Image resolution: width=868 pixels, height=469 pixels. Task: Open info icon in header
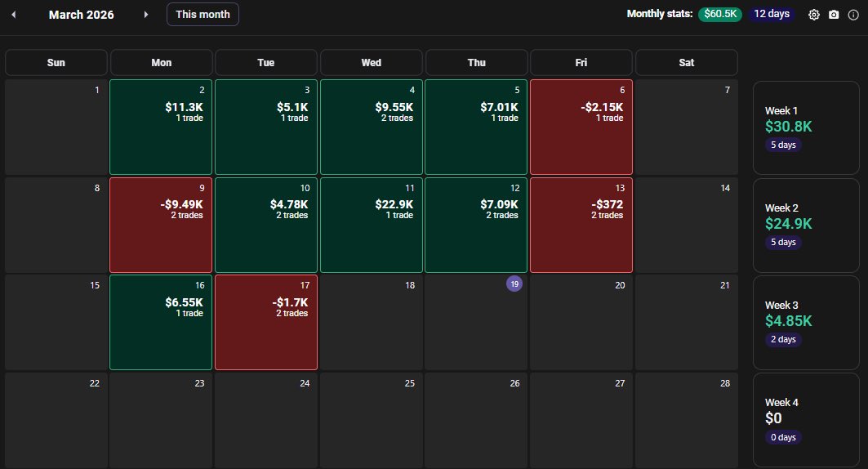click(x=853, y=15)
